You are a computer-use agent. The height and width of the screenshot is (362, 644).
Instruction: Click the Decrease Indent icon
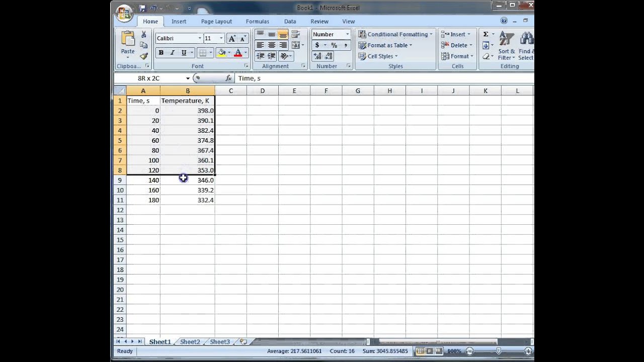[260, 56]
